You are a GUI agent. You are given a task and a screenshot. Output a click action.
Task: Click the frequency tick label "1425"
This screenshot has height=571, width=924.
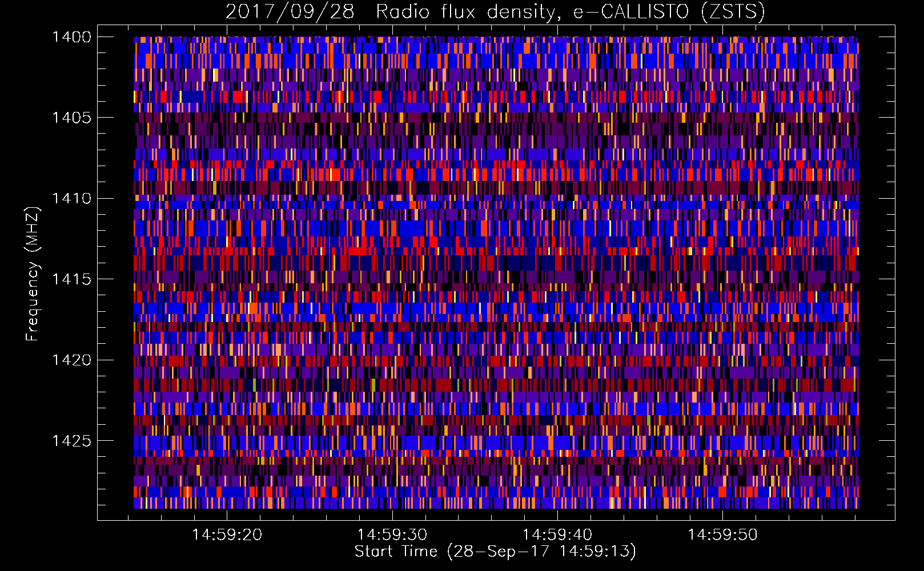tap(71, 441)
